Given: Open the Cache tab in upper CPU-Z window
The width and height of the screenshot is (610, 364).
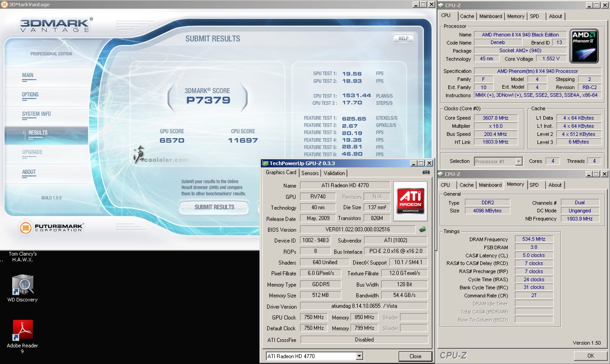Looking at the screenshot, I should coord(467,16).
